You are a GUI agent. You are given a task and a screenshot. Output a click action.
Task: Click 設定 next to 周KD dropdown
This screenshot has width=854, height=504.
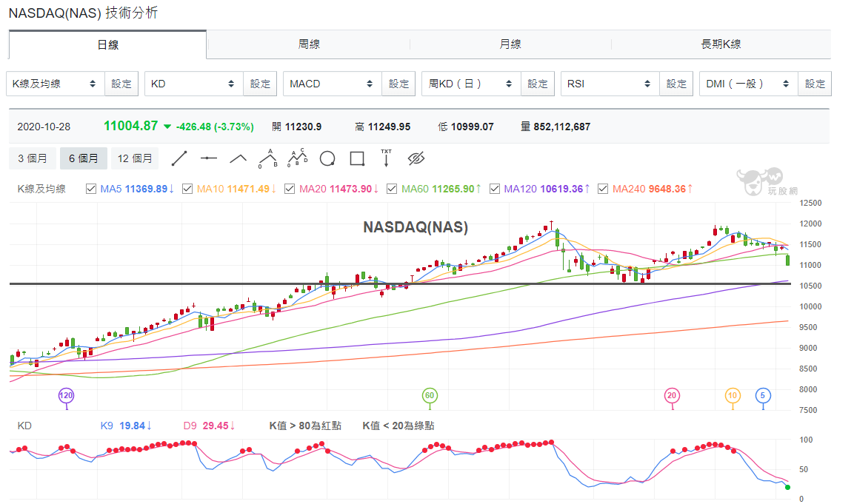tap(538, 84)
